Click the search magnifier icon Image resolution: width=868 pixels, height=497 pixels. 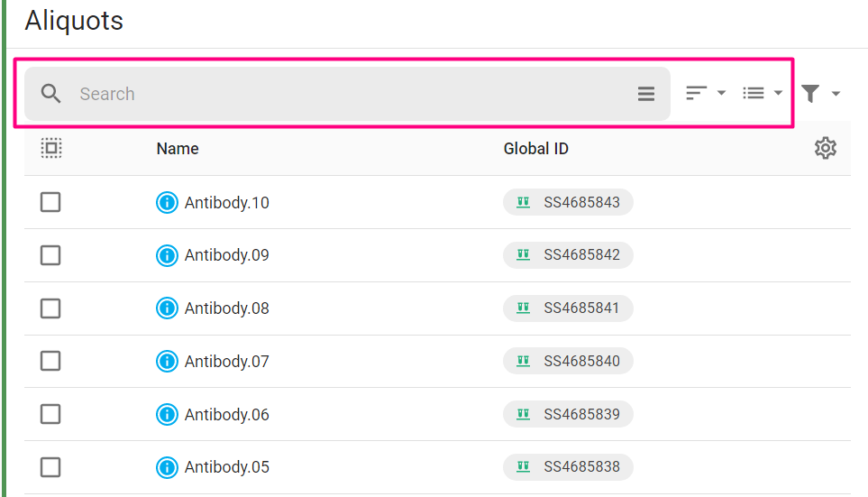coord(51,94)
